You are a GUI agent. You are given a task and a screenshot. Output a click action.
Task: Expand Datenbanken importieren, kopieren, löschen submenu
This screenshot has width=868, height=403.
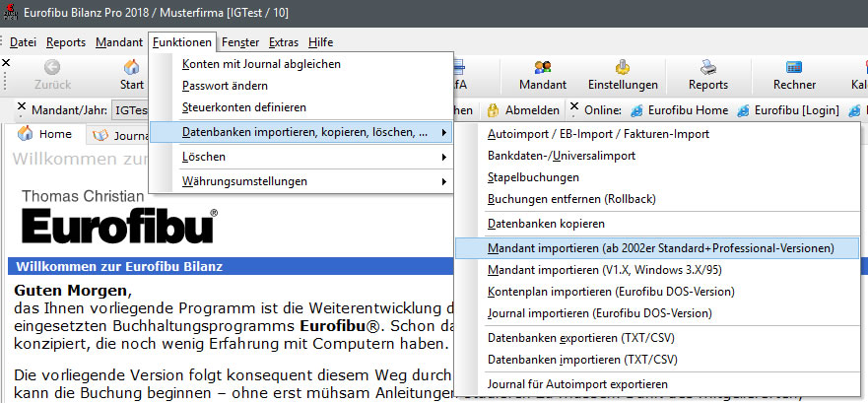pyautogui.click(x=301, y=132)
